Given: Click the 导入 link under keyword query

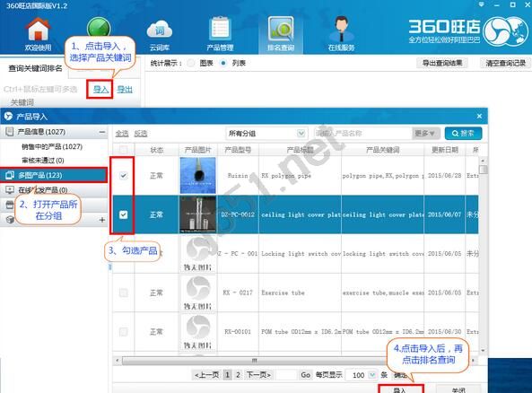Looking at the screenshot, I should [x=100, y=90].
